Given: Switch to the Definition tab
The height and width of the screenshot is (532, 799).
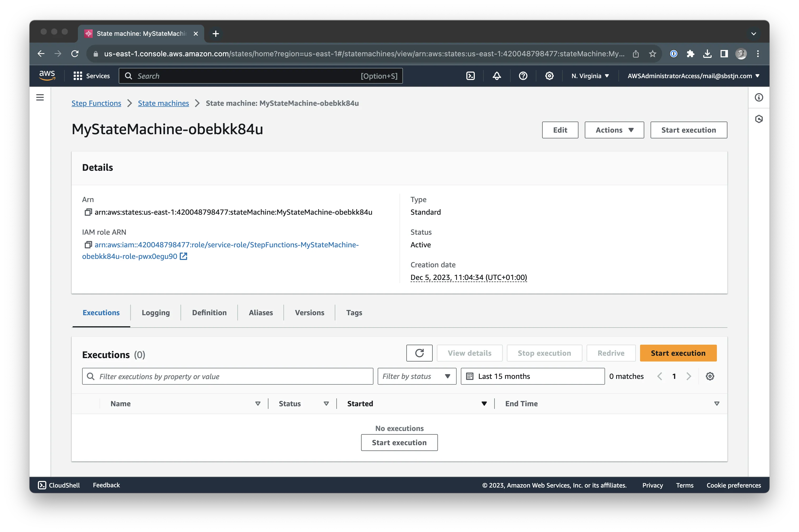Looking at the screenshot, I should (x=209, y=313).
